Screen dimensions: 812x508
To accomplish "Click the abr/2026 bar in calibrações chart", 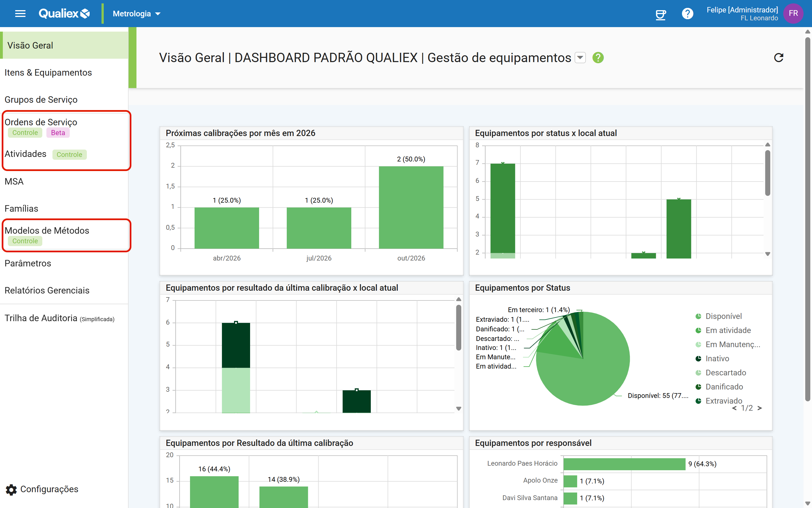I will (x=226, y=228).
